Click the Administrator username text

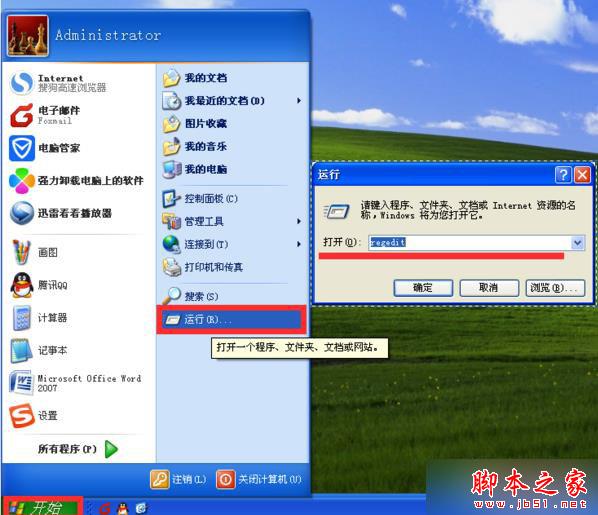pos(108,35)
